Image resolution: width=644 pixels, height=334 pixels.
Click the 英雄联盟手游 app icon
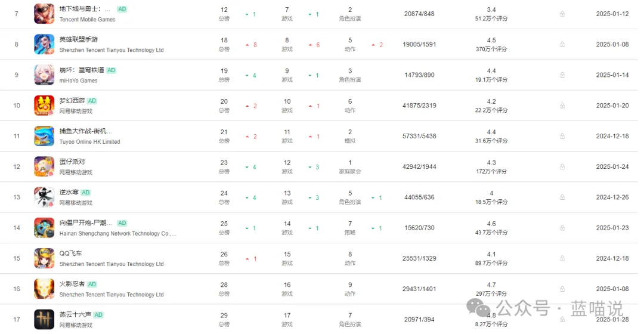44,44
